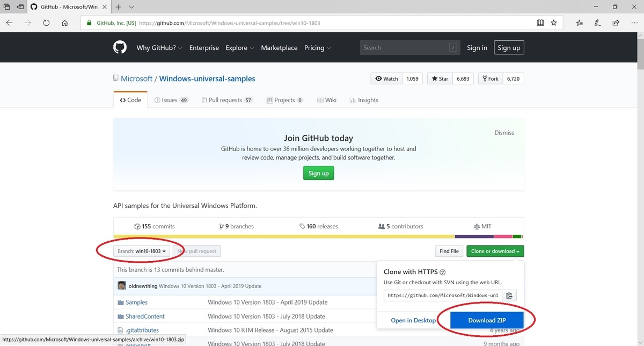Toggle the Clone or download dropdown
The image size is (644, 346).
(x=495, y=251)
